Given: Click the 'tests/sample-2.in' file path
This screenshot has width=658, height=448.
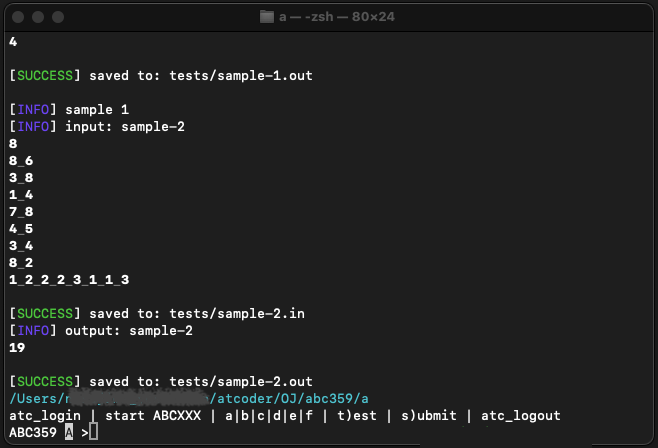Looking at the screenshot, I should point(237,313).
